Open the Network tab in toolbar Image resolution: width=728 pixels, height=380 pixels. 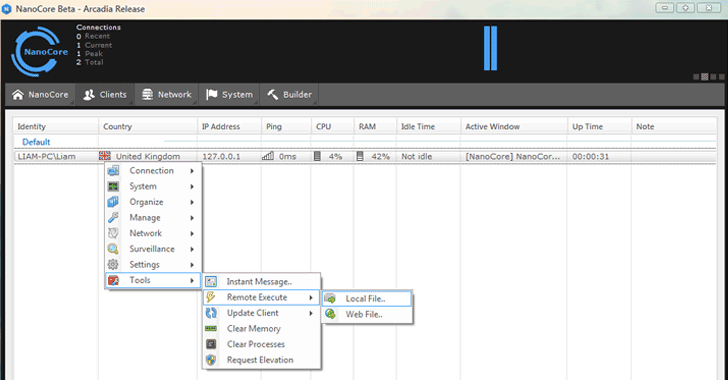pyautogui.click(x=167, y=95)
